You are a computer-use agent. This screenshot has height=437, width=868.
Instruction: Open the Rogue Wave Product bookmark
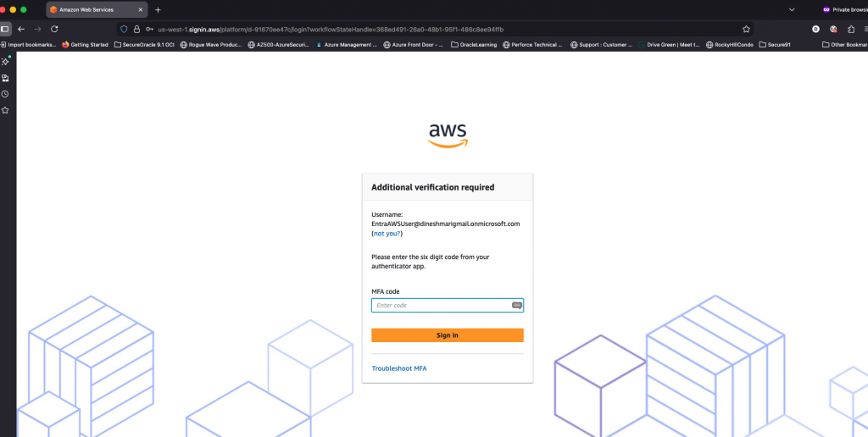click(x=211, y=45)
